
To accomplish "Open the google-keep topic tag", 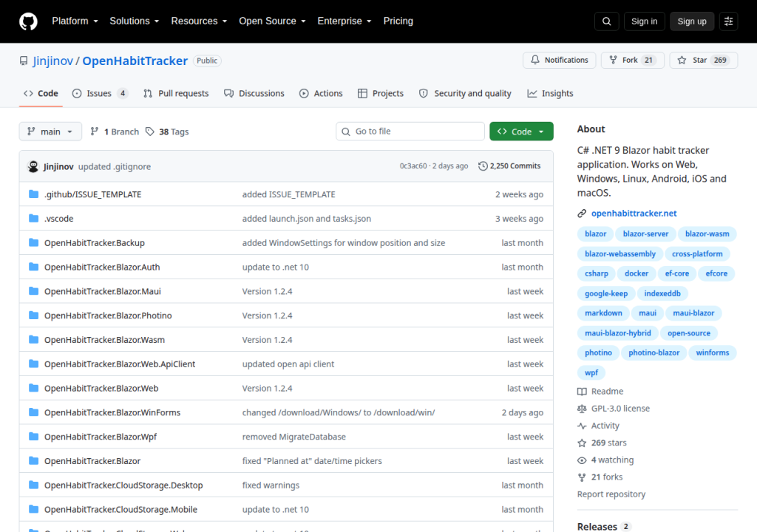I will (x=606, y=293).
